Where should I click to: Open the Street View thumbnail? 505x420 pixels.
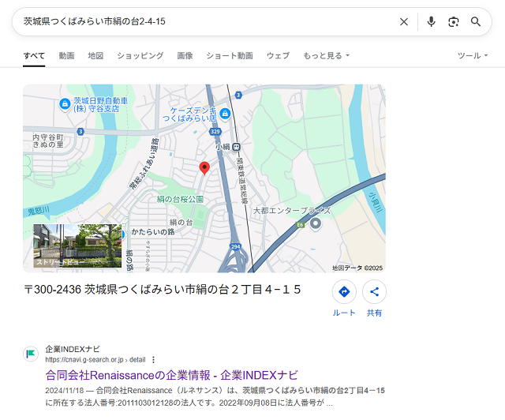pyautogui.click(x=77, y=246)
